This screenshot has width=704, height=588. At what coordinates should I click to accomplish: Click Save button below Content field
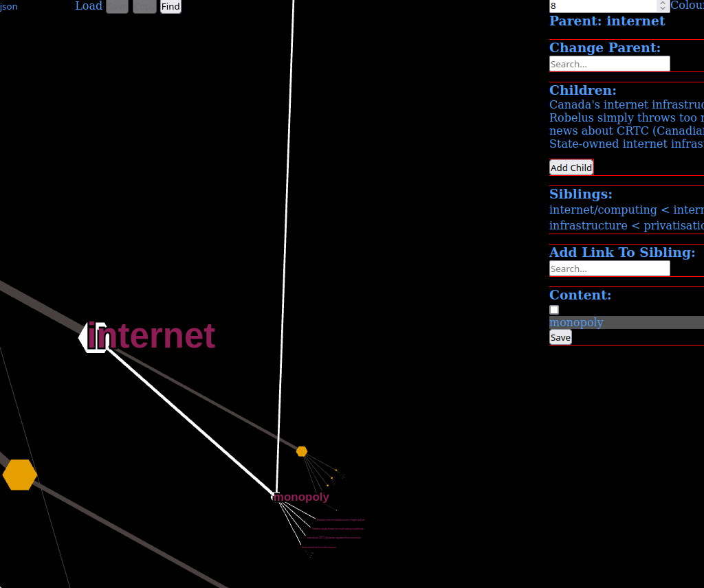[x=560, y=337]
